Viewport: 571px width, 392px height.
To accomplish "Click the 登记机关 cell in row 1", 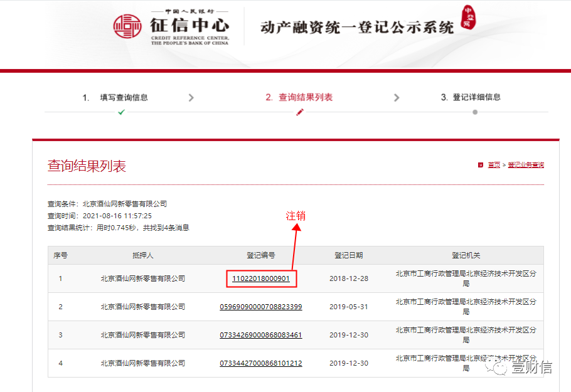I will pyautogui.click(x=466, y=278).
